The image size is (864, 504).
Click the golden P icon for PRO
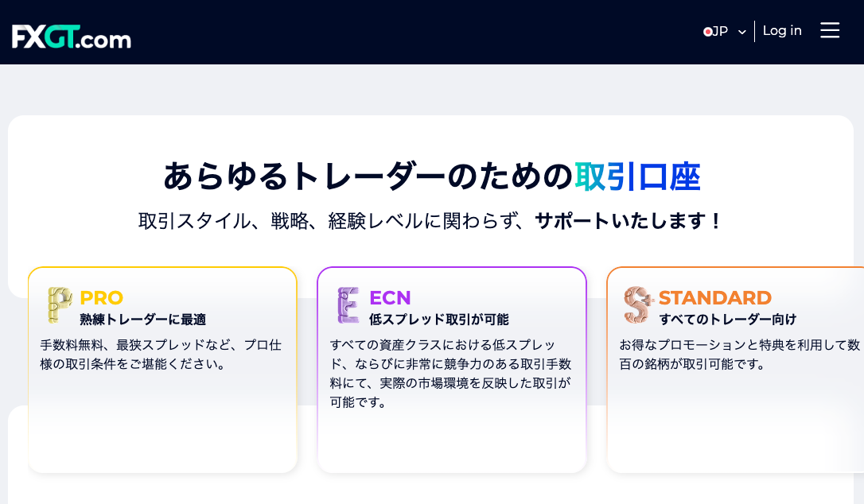(60, 304)
